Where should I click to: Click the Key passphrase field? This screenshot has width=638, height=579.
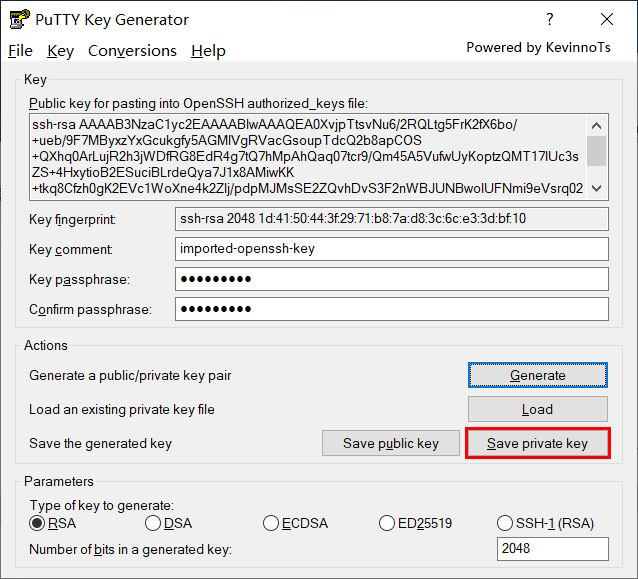(392, 279)
